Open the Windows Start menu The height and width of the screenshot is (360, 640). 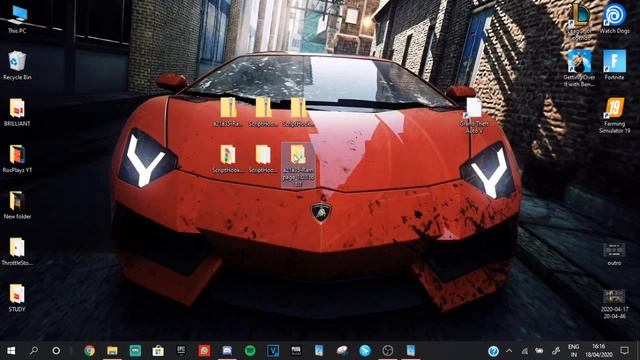pyautogui.click(x=11, y=350)
